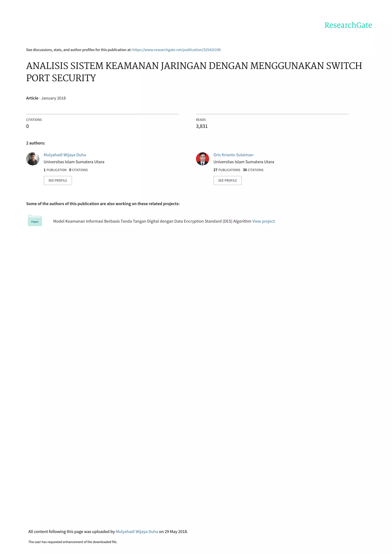This screenshot has height=554, width=392.
Task: Click Mulyahadi Wijaya Duha's profile photo
Action: point(33,159)
